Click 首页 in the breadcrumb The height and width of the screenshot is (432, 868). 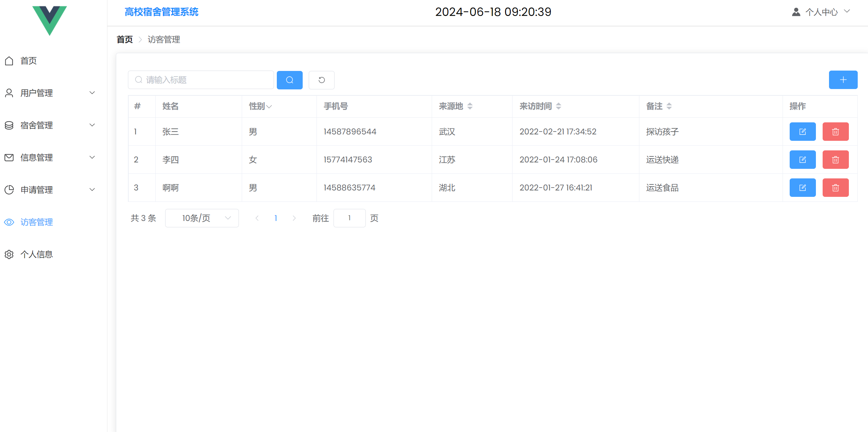[x=124, y=39]
